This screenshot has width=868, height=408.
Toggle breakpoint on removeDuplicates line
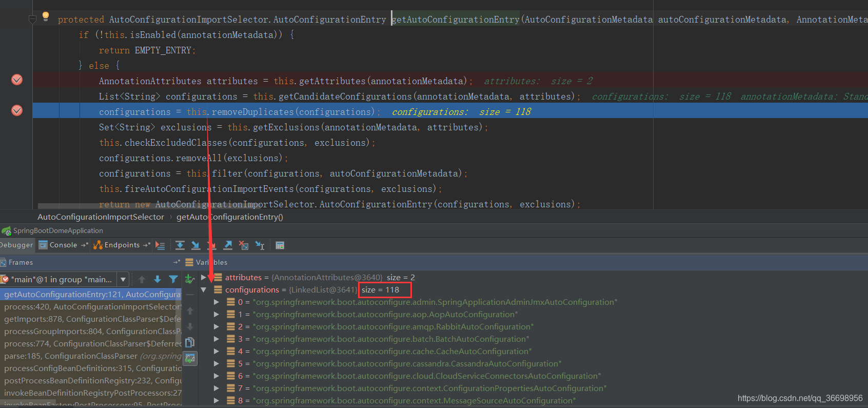(17, 110)
